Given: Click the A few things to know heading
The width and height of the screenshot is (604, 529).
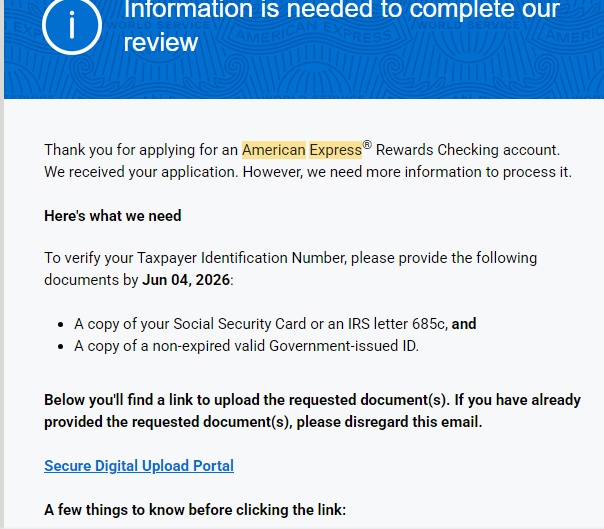Looking at the screenshot, I should (x=195, y=510).
